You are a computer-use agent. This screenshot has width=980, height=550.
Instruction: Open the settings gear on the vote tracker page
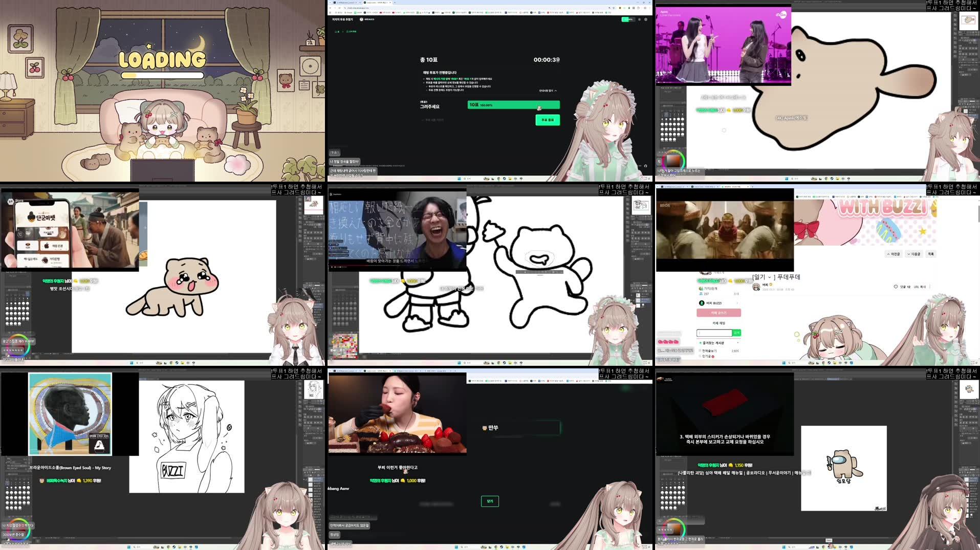click(646, 19)
